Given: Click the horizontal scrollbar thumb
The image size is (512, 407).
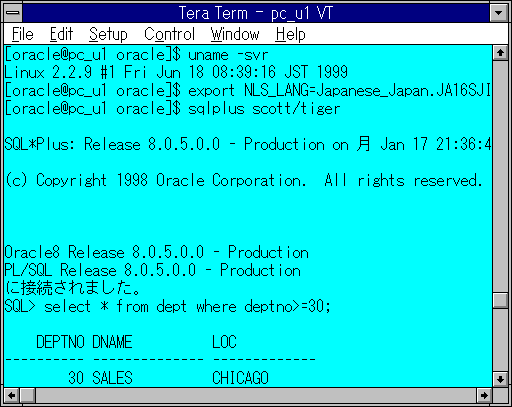Looking at the screenshot, I should pos(28,396).
